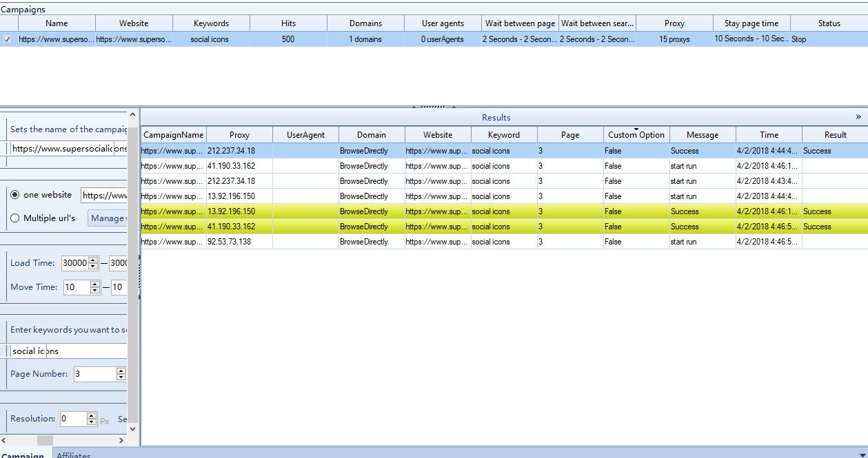This screenshot has height=458, width=868.
Task: Expand the Results panel double-chevron
Action: pyautogui.click(x=858, y=117)
